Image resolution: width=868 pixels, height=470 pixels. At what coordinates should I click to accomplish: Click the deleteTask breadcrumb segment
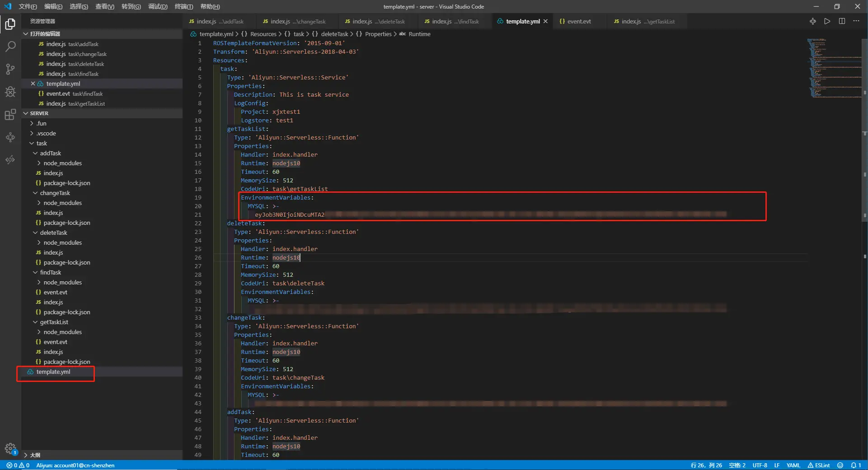[334, 34]
